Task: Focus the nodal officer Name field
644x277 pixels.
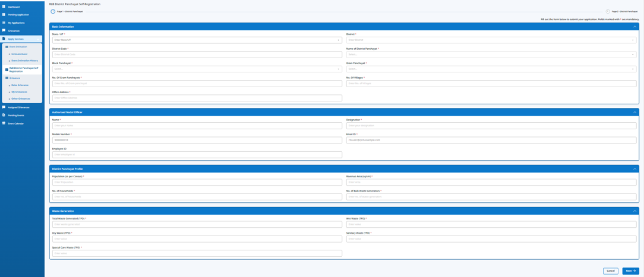Action: coord(197,125)
